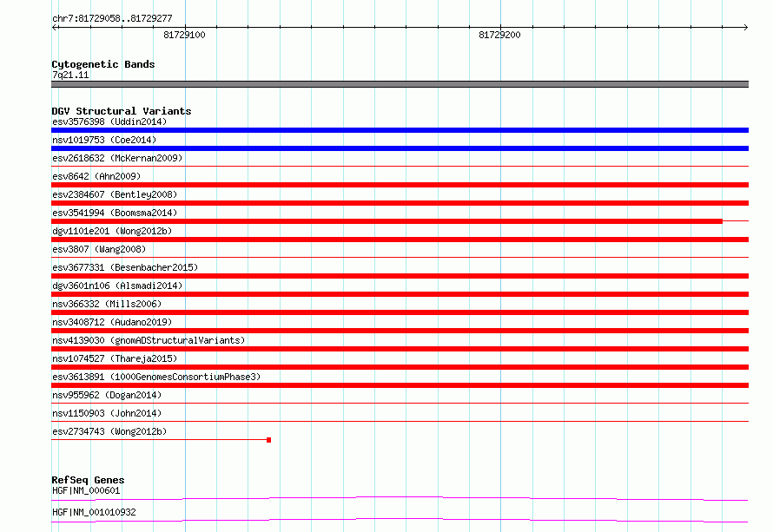Click the 81729200 ruler coordinate
Viewport: 773px width, 532px height.
click(x=499, y=35)
